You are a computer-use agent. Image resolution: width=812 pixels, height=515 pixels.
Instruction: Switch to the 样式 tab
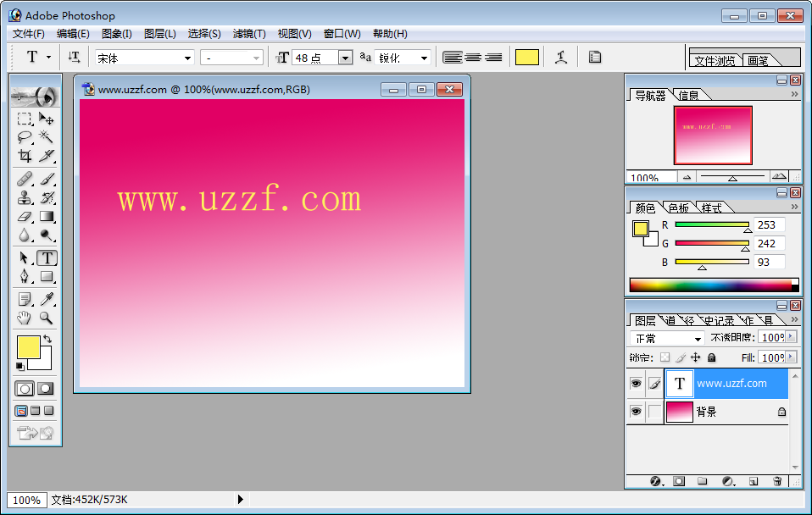(x=711, y=208)
